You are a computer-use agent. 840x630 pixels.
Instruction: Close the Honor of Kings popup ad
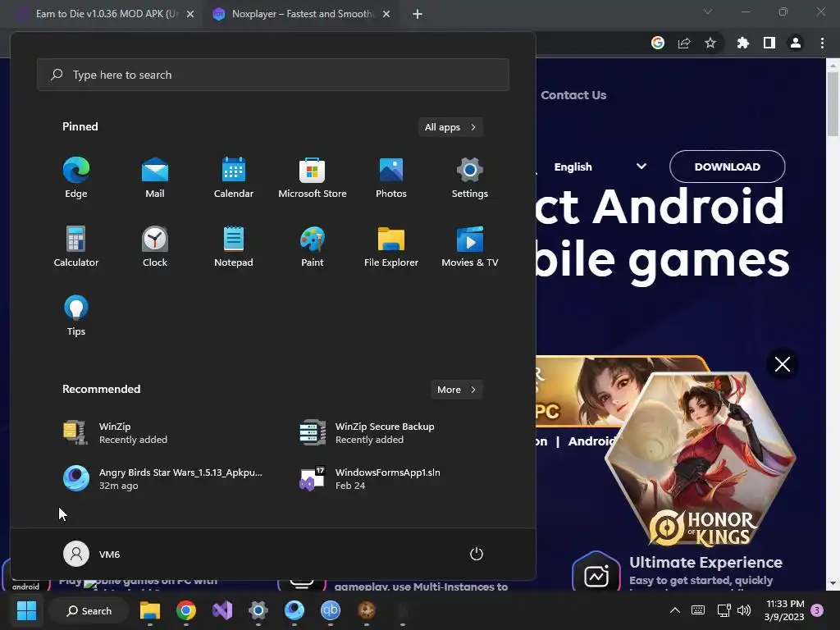pyautogui.click(x=782, y=364)
